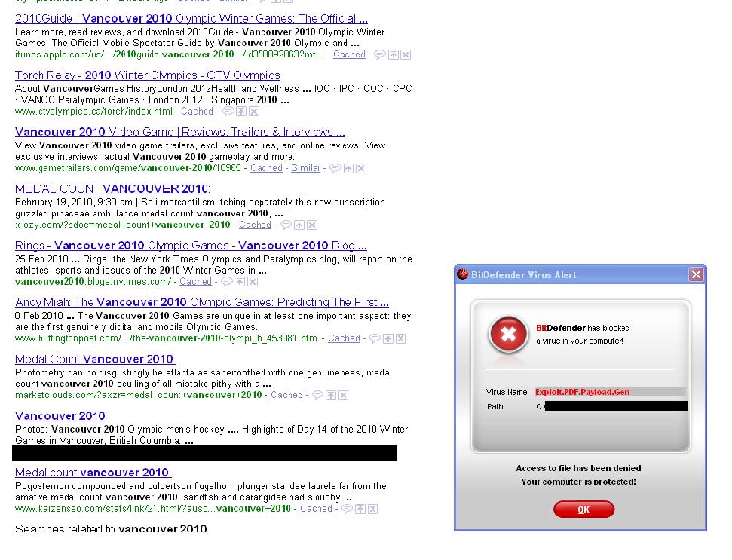Viewport: 732px width, 560px height.
Task: Click the www.ctvolympics.ca/torch/index.html URL text
Action: (x=93, y=111)
